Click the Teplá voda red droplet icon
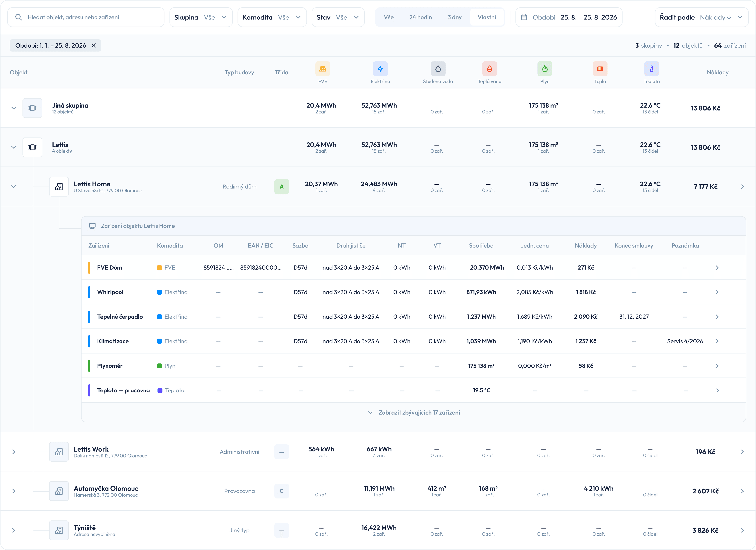 [x=489, y=69]
